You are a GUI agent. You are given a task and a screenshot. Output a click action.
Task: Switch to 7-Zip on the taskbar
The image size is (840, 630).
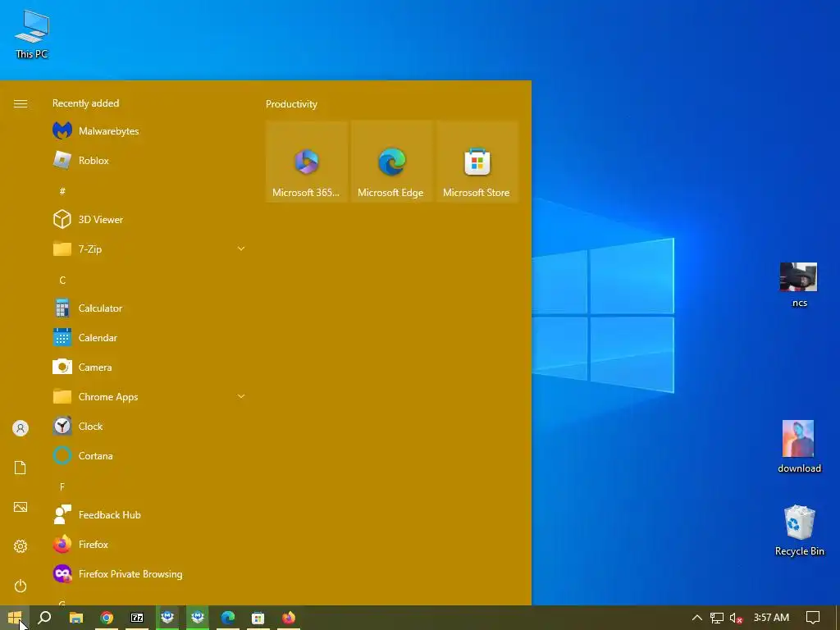click(x=137, y=618)
